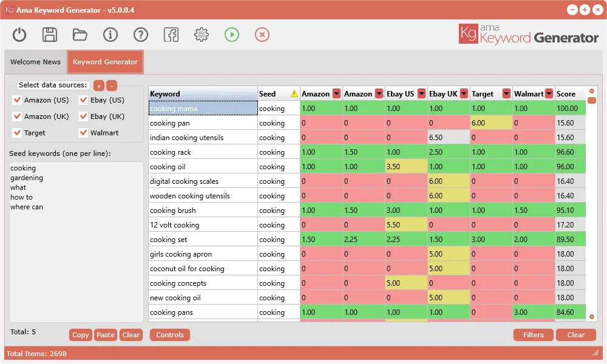
Task: Select the "cooking mama" keyword row
Action: pos(203,109)
